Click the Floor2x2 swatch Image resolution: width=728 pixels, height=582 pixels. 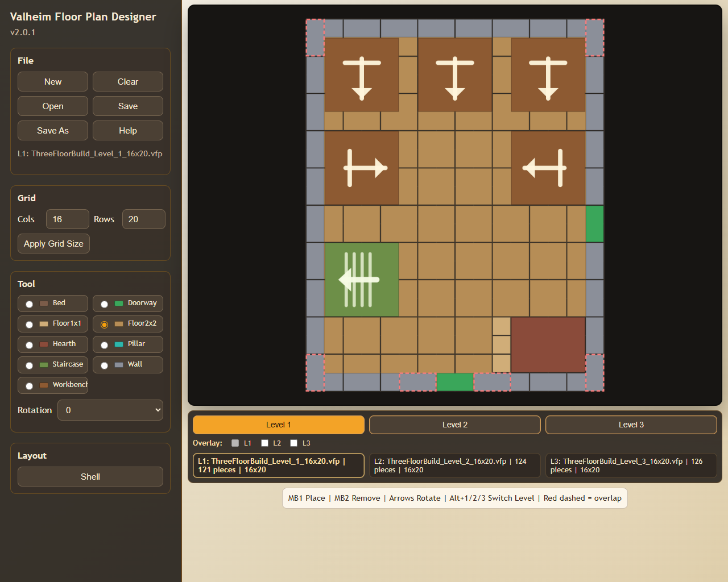pos(119,324)
